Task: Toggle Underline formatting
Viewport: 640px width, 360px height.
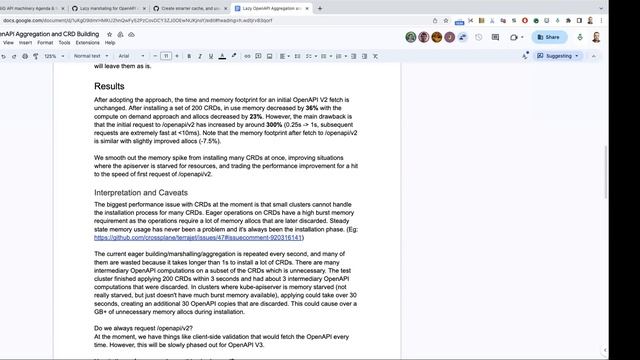Action: tap(211, 56)
